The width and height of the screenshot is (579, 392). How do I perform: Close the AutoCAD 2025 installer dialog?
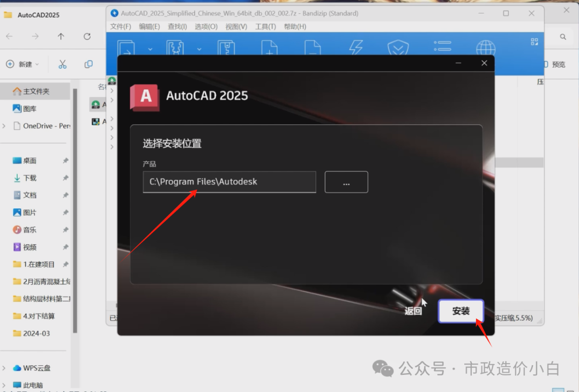484,63
